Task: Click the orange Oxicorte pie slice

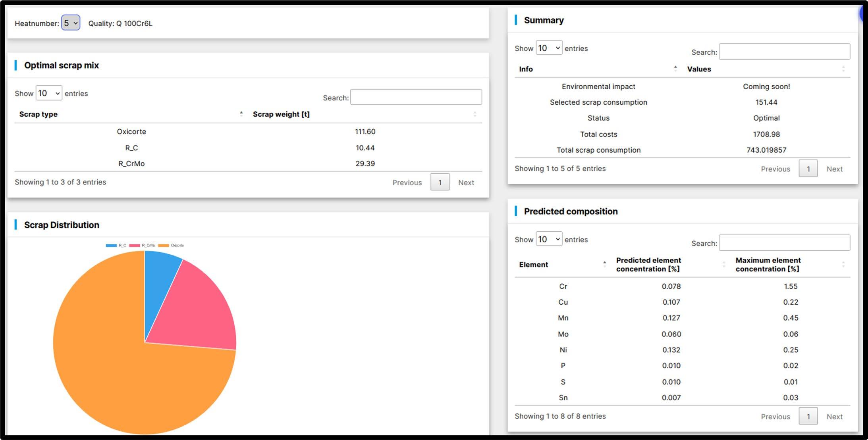Action: [x=119, y=377]
